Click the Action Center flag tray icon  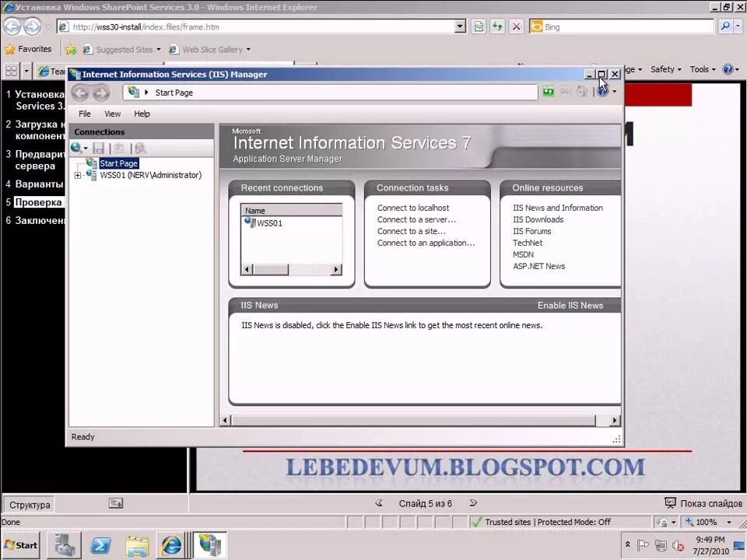[644, 545]
